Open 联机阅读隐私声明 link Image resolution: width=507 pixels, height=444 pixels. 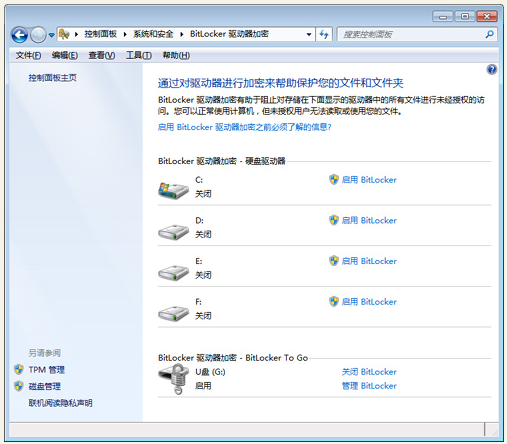pyautogui.click(x=60, y=403)
